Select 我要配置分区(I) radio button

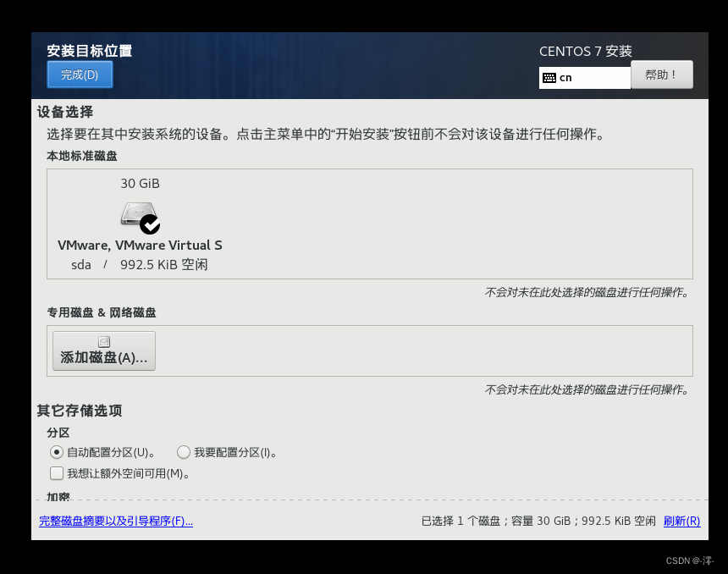point(184,452)
